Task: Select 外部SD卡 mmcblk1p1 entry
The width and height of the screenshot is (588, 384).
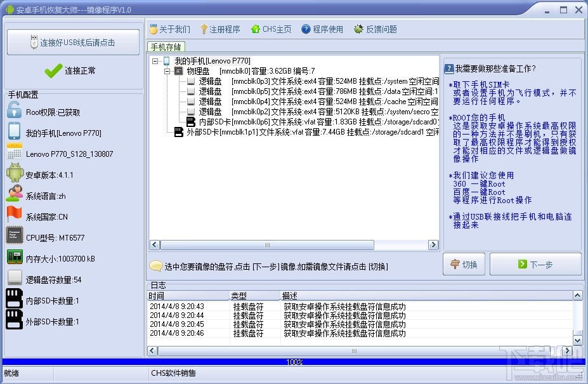Action: 312,132
